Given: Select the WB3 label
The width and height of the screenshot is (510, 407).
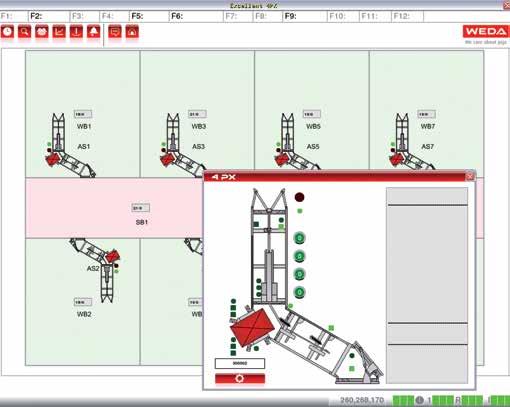Looking at the screenshot, I should pos(199,127).
